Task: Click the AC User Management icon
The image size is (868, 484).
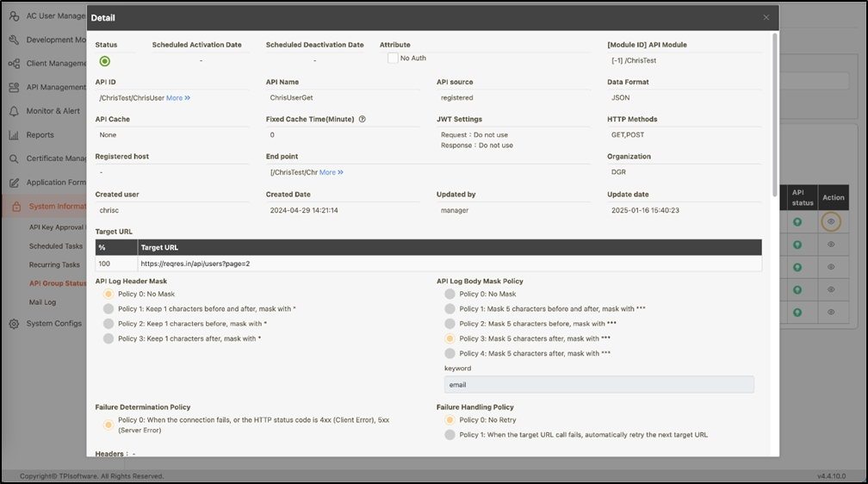Action: pos(14,16)
